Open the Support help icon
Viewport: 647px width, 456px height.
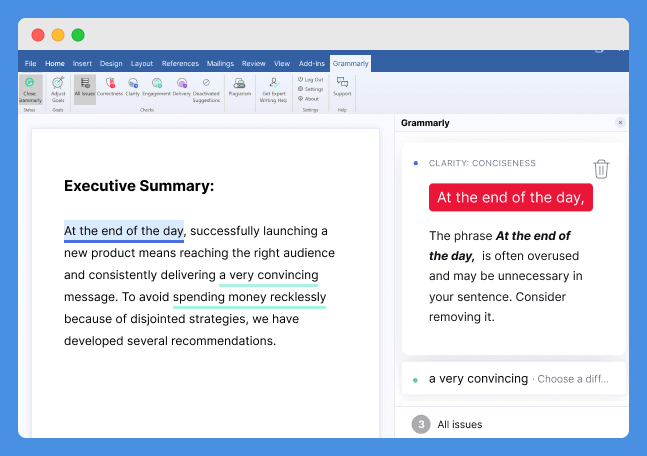[x=342, y=87]
